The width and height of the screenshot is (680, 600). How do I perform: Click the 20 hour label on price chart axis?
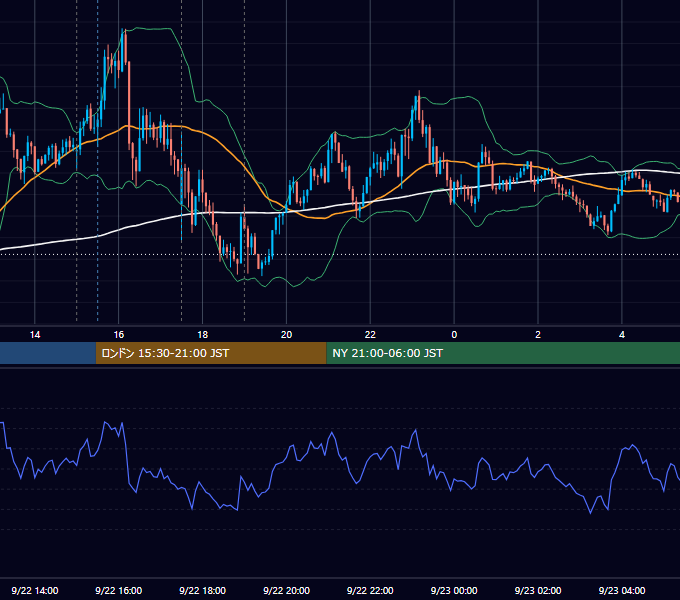pyautogui.click(x=286, y=335)
